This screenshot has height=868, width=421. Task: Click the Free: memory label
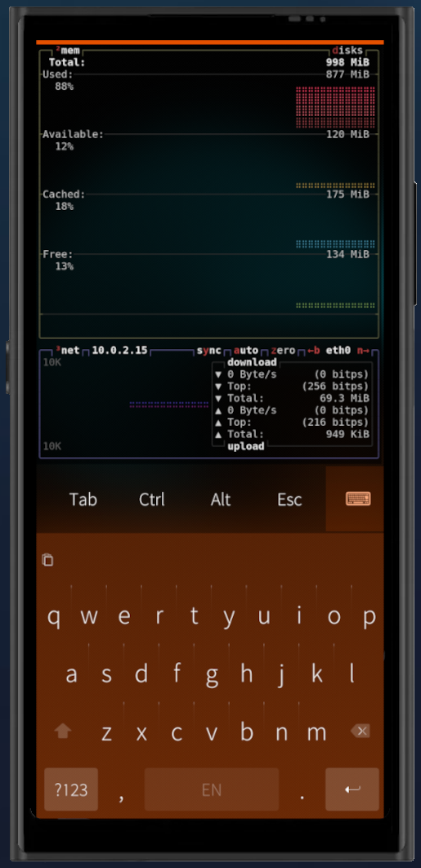click(57, 254)
